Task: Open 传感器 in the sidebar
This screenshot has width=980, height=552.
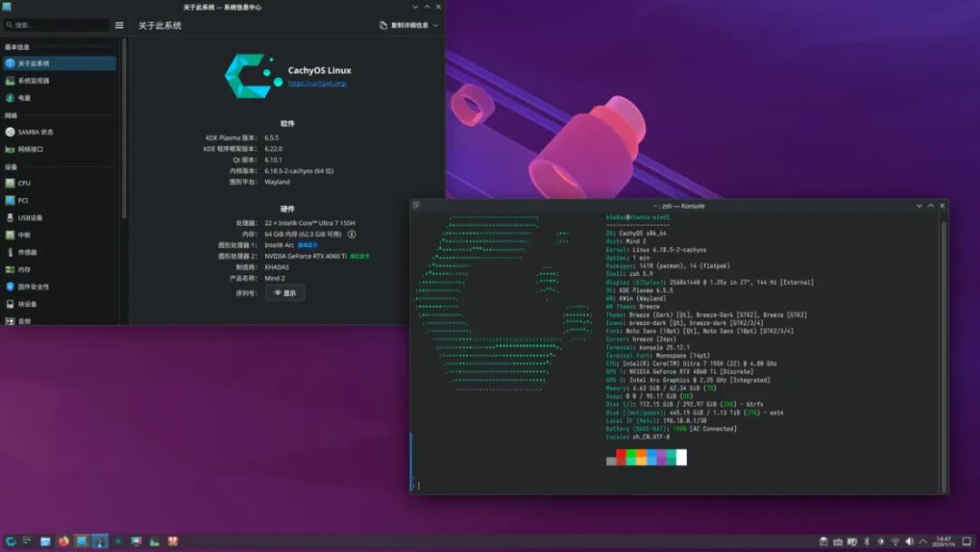Action: [x=59, y=251]
